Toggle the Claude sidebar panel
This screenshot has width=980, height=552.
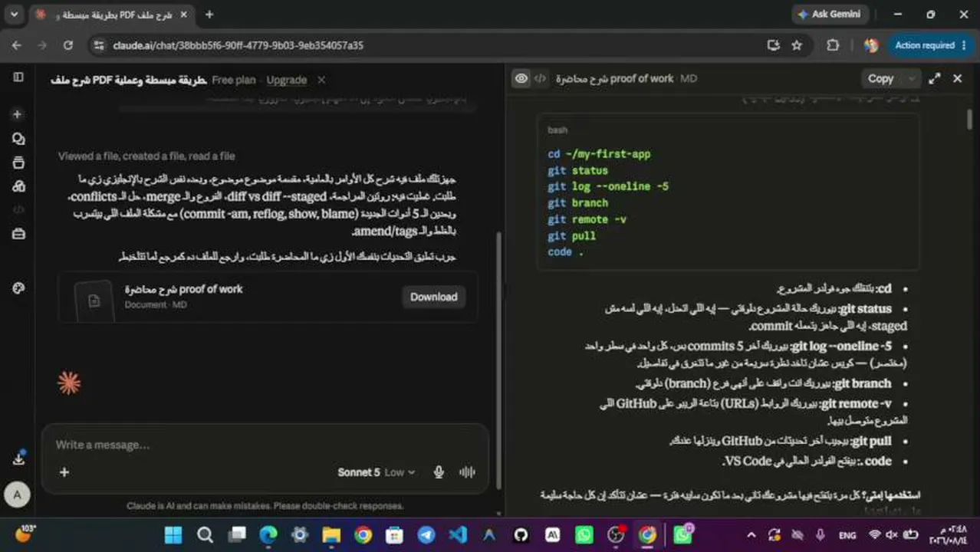click(18, 77)
